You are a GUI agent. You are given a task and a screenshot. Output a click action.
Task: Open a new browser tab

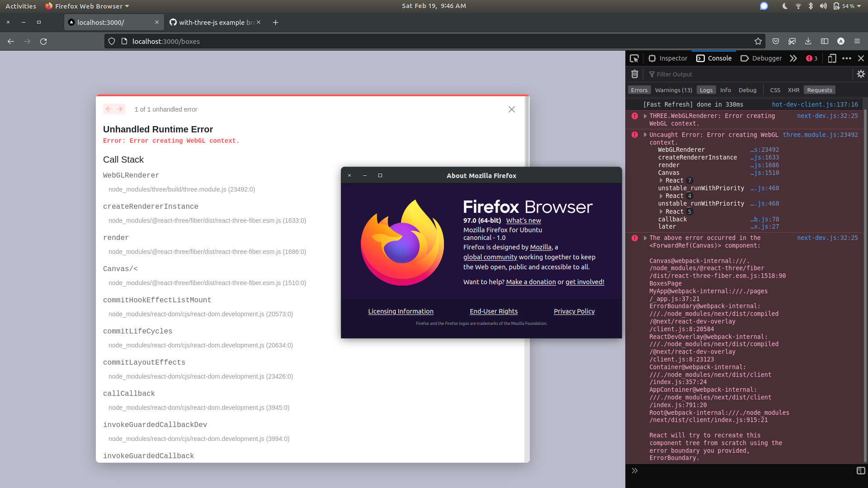[275, 22]
